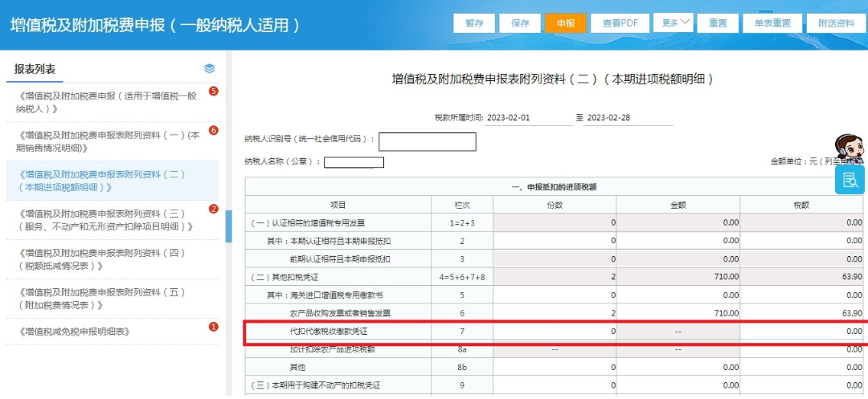
Task: Click the 份数 cell in row 8b
Action: [554, 368]
